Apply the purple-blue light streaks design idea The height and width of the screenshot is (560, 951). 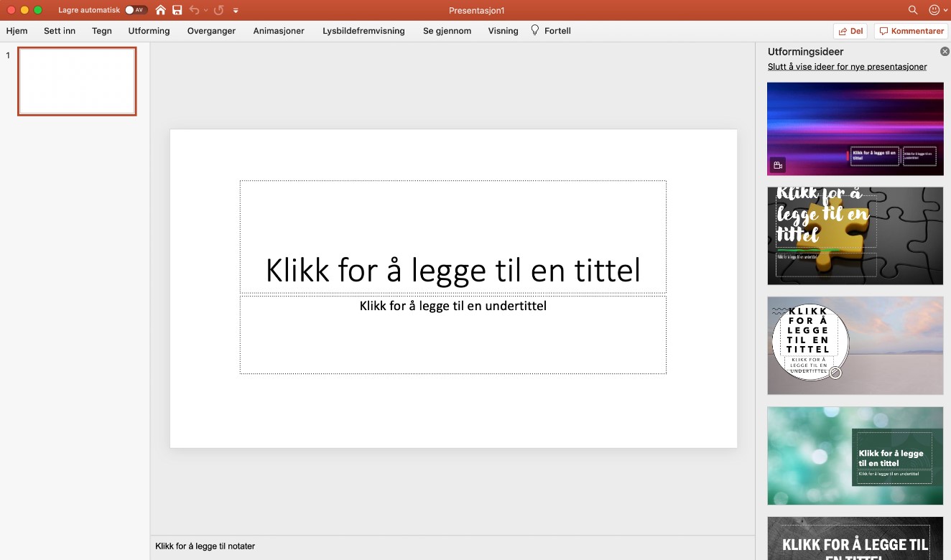coord(855,129)
